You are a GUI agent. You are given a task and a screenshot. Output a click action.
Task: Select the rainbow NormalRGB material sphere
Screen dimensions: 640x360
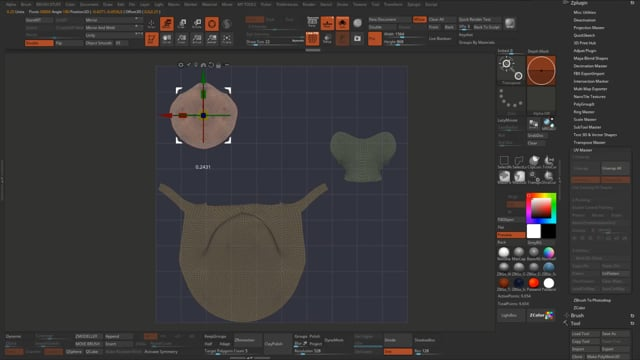[549, 253]
